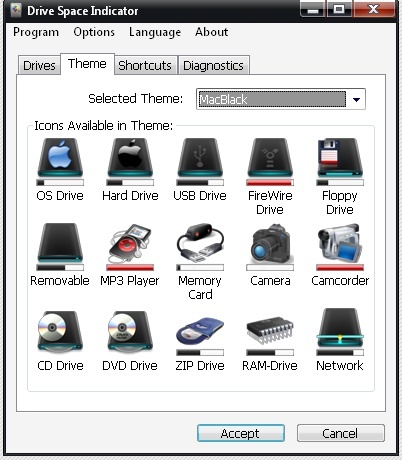Click the ZIP Drive icon
Viewport: 402px width, 460px height.
200,331
